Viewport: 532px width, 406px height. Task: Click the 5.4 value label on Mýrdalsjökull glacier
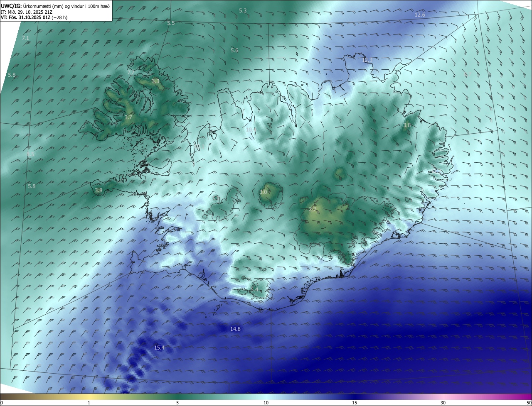255,289
